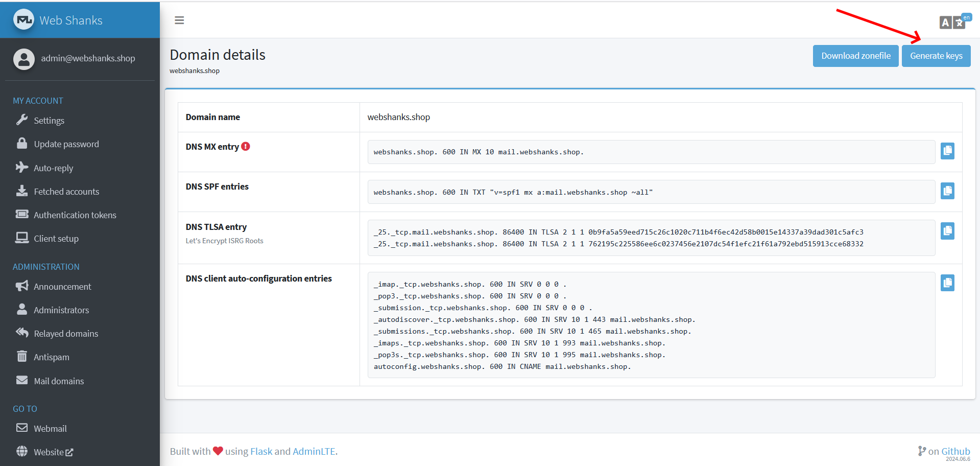Click the Download zonefile button

pyautogui.click(x=855, y=56)
